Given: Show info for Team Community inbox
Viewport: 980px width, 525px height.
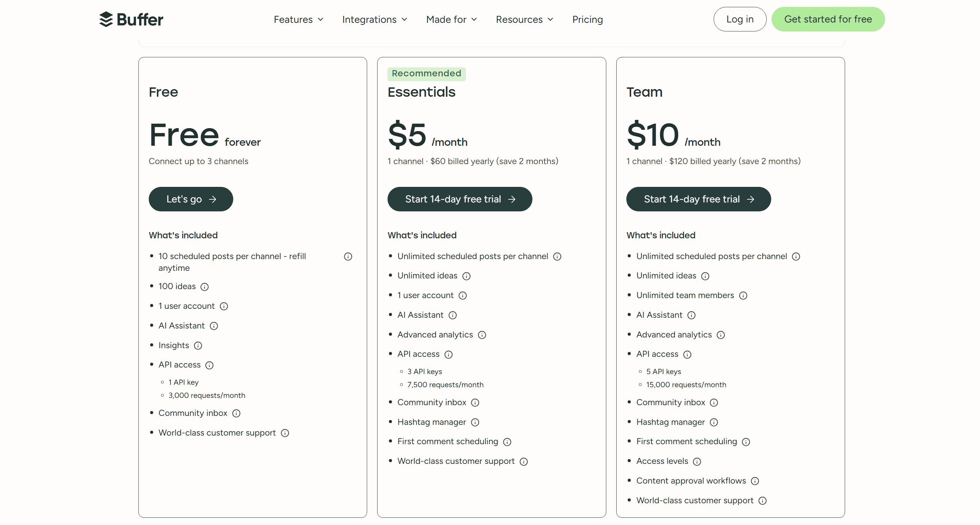Looking at the screenshot, I should pyautogui.click(x=714, y=403).
